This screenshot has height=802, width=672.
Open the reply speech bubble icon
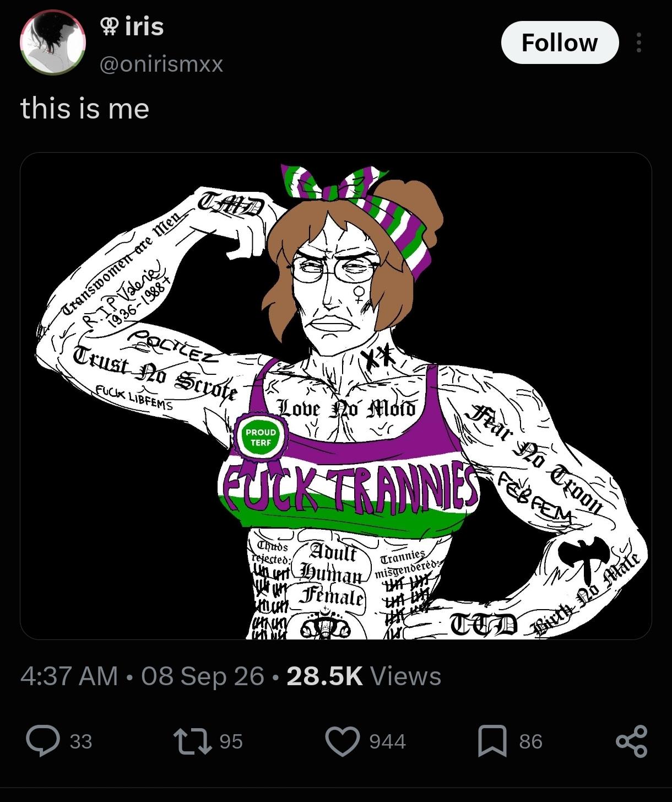coord(44,741)
